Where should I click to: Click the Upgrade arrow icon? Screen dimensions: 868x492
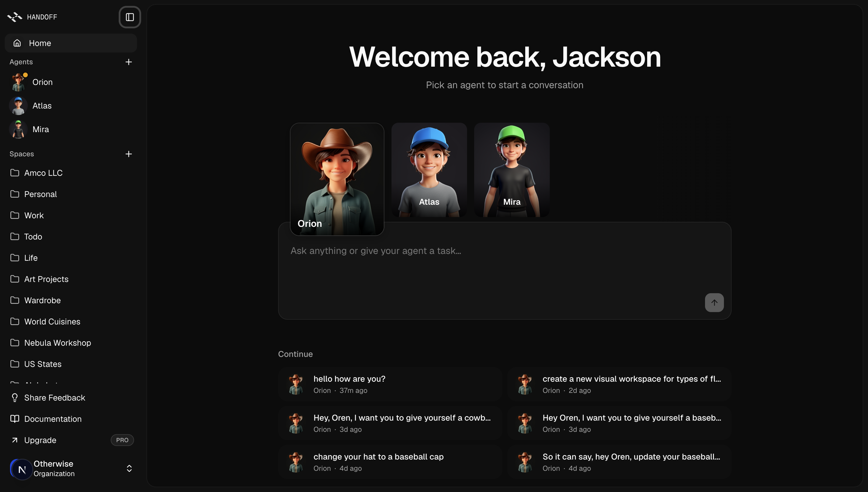14,440
